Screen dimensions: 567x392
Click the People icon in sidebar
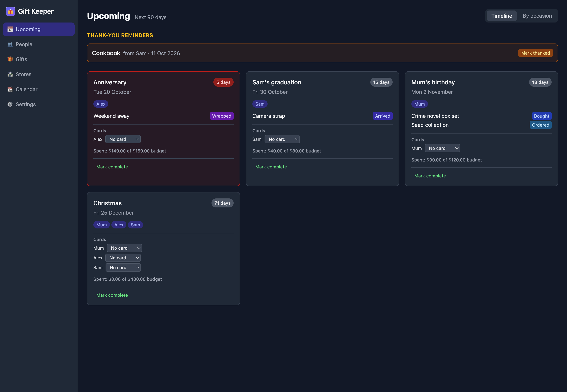10,44
